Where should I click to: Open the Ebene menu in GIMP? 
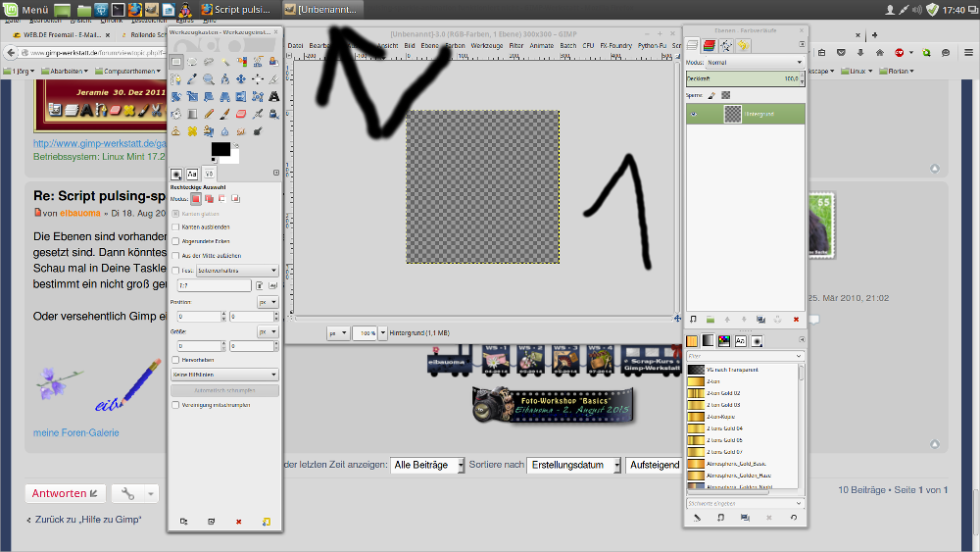coord(429,46)
